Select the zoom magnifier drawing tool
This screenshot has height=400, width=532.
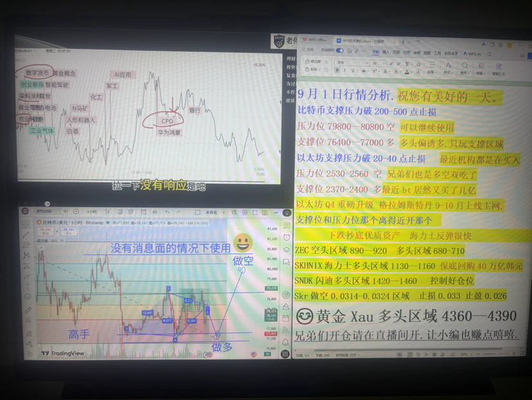click(x=28, y=320)
